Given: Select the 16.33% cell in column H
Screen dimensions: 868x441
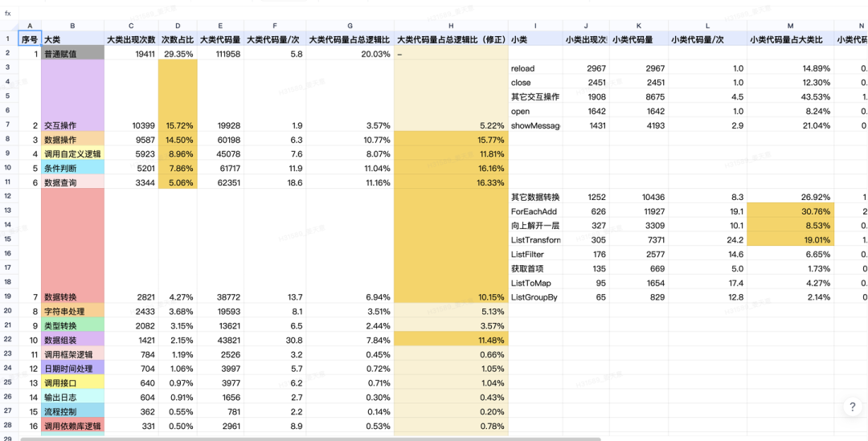Looking at the screenshot, I should coord(450,183).
